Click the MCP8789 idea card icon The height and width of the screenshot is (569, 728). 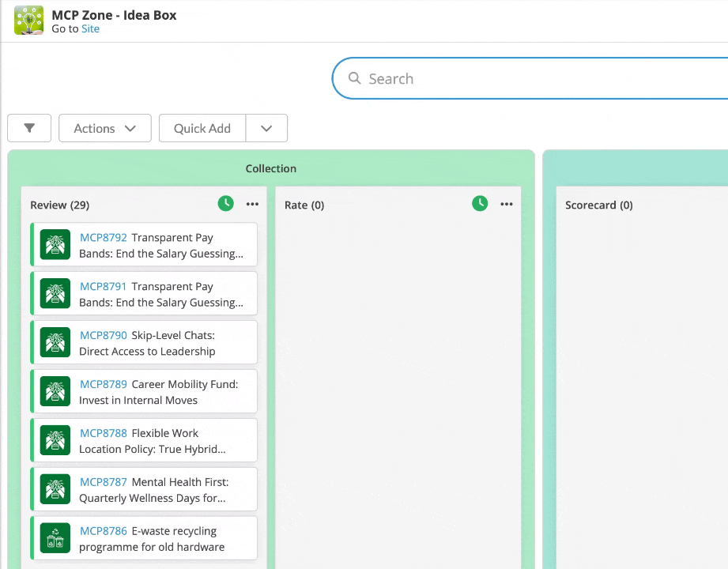click(x=55, y=391)
